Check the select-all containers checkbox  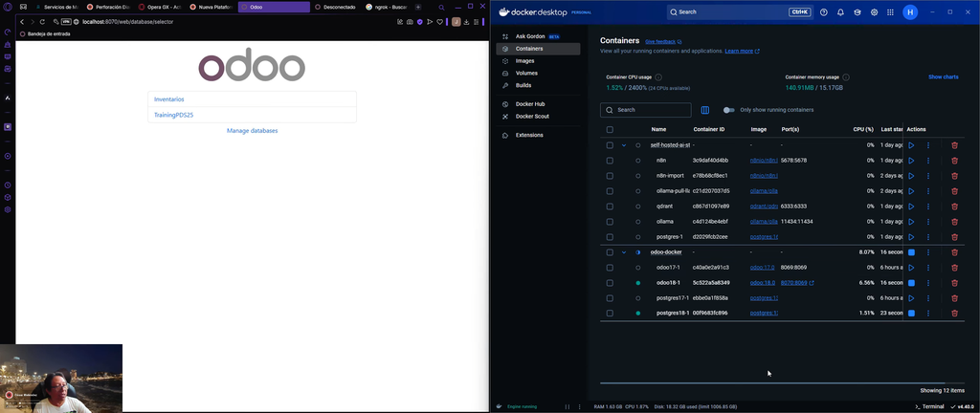click(x=610, y=129)
